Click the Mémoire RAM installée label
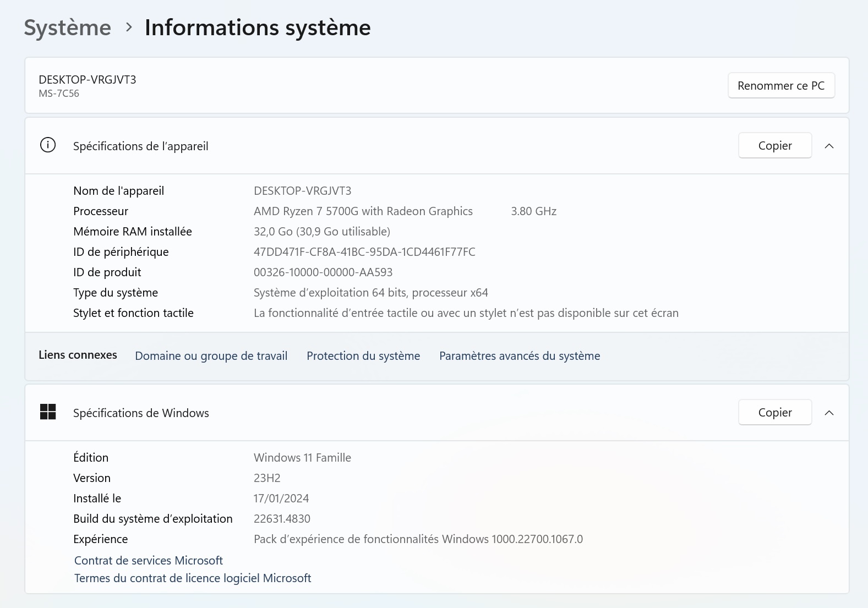This screenshot has height=608, width=868. [x=133, y=232]
